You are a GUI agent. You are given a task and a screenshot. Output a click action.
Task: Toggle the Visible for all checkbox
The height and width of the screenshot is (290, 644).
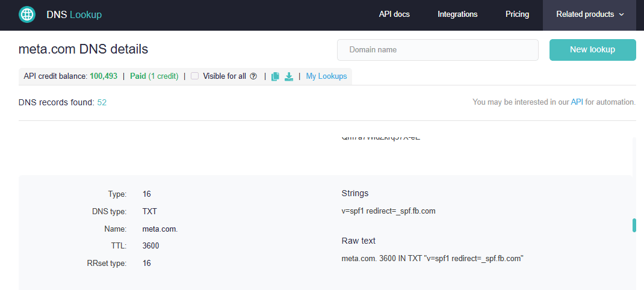(x=195, y=76)
